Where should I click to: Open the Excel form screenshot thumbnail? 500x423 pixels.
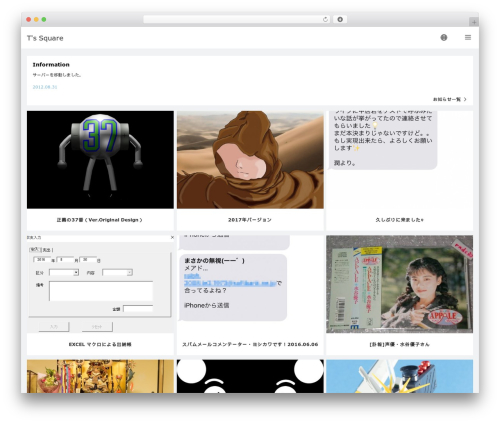point(100,284)
